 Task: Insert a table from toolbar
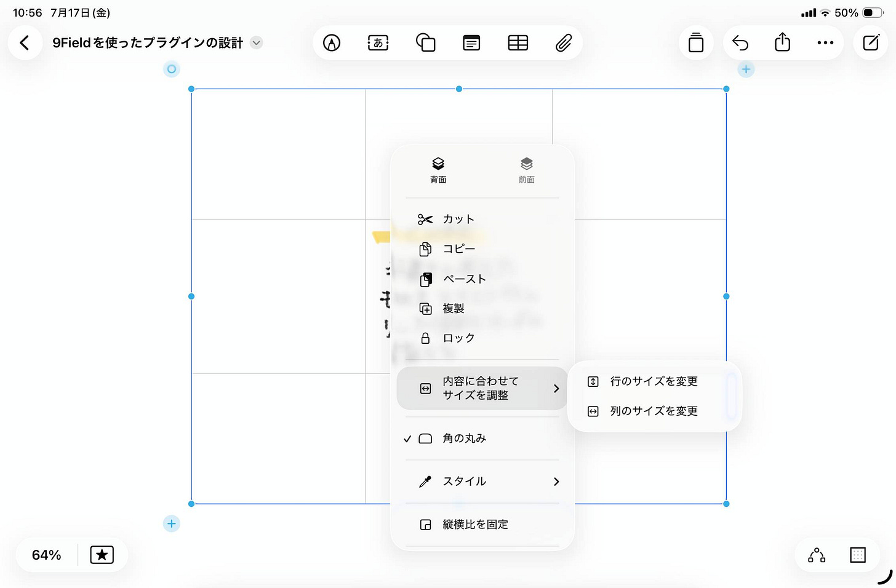[x=518, y=43]
